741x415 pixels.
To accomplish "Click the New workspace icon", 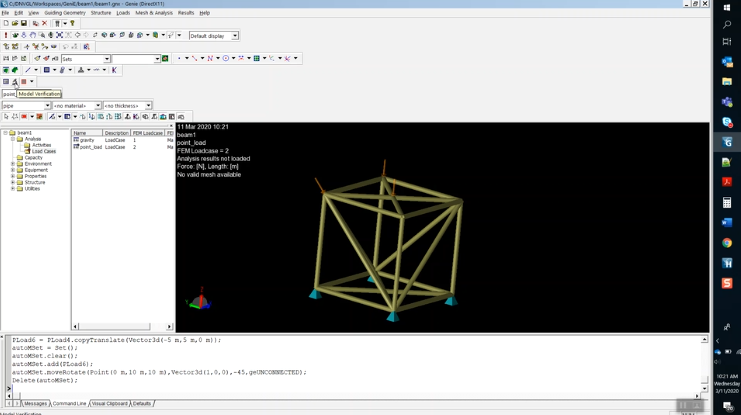I will pyautogui.click(x=6, y=23).
